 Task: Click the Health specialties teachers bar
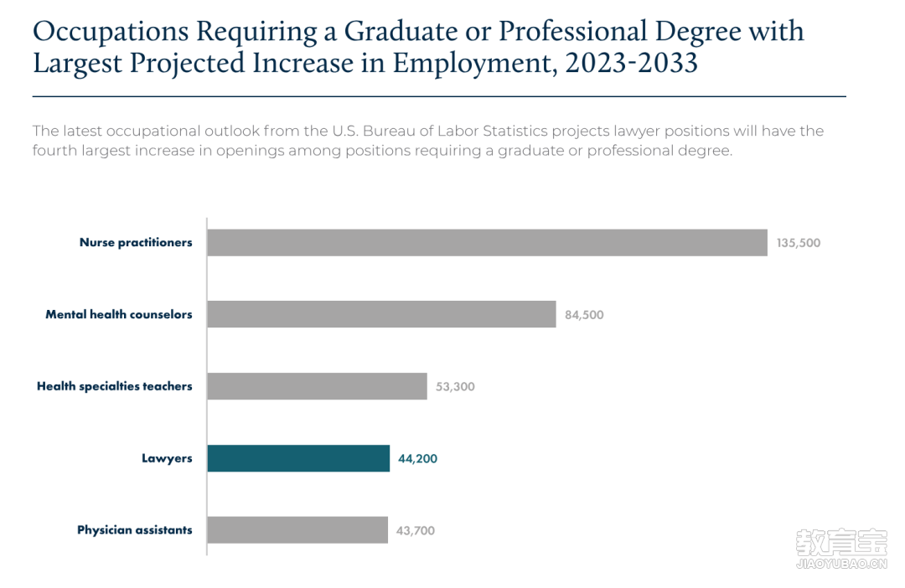click(317, 386)
